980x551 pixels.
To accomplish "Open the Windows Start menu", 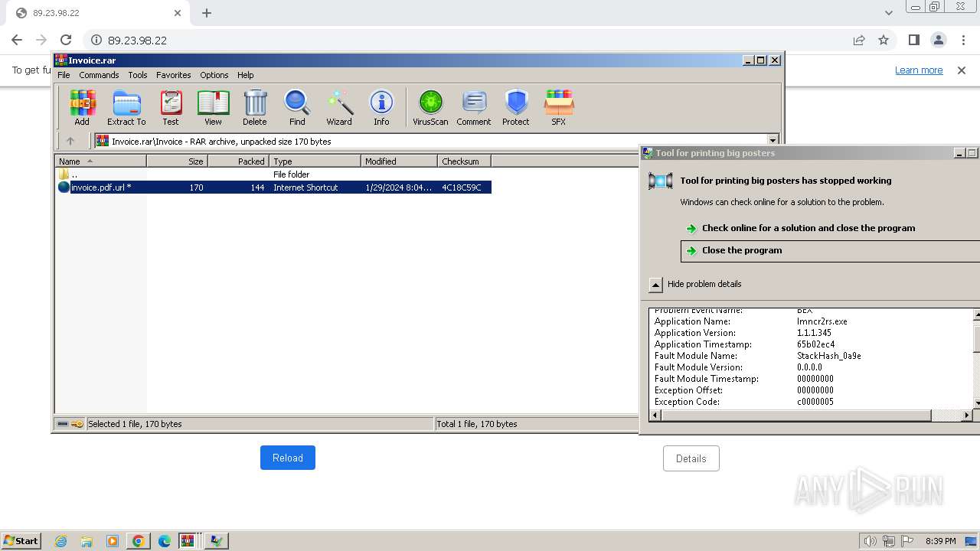I will click(x=21, y=541).
